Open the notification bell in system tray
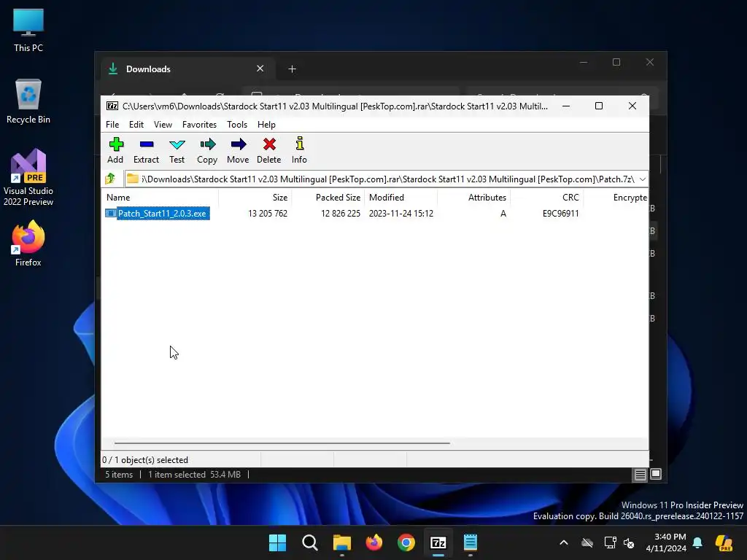Viewport: 747px width, 560px height. pyautogui.click(x=697, y=542)
